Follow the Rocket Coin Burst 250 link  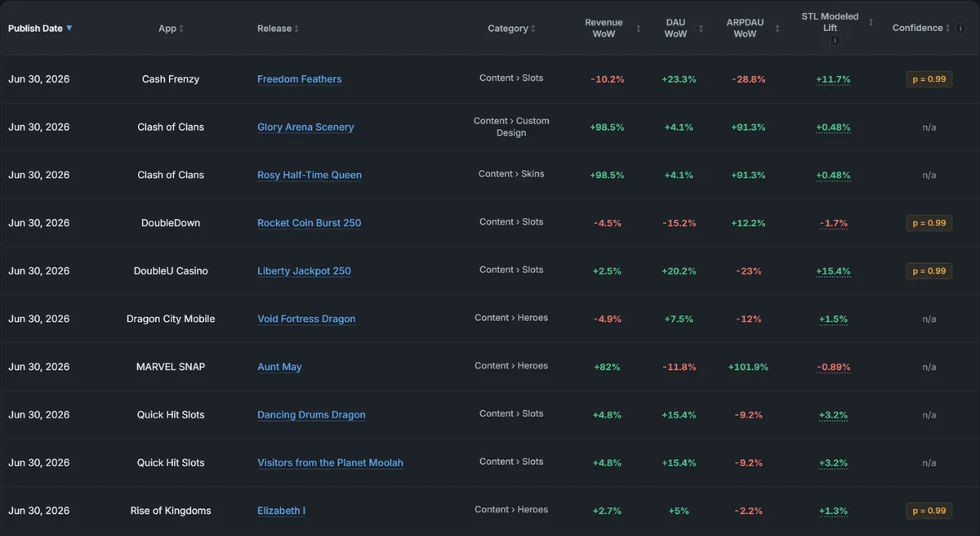click(x=310, y=223)
